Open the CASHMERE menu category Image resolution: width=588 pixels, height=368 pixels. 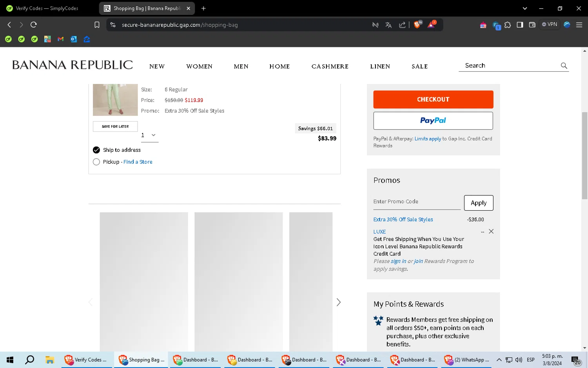pos(330,66)
